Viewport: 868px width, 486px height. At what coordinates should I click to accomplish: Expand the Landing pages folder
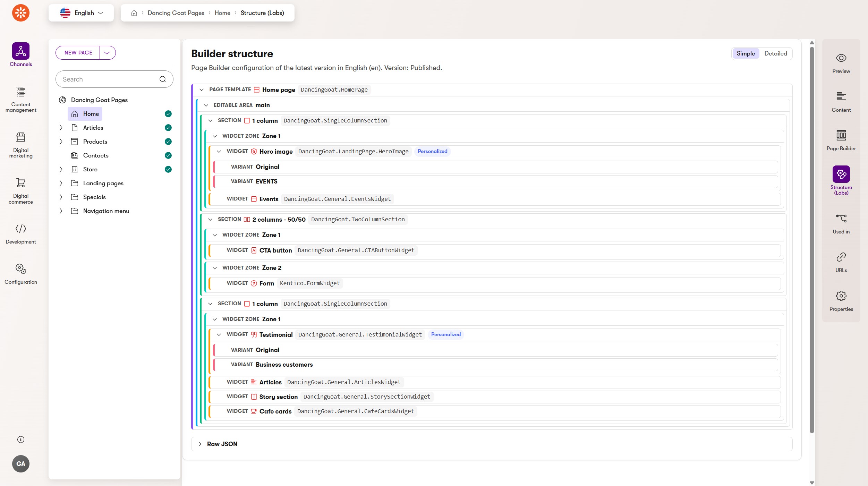point(61,183)
